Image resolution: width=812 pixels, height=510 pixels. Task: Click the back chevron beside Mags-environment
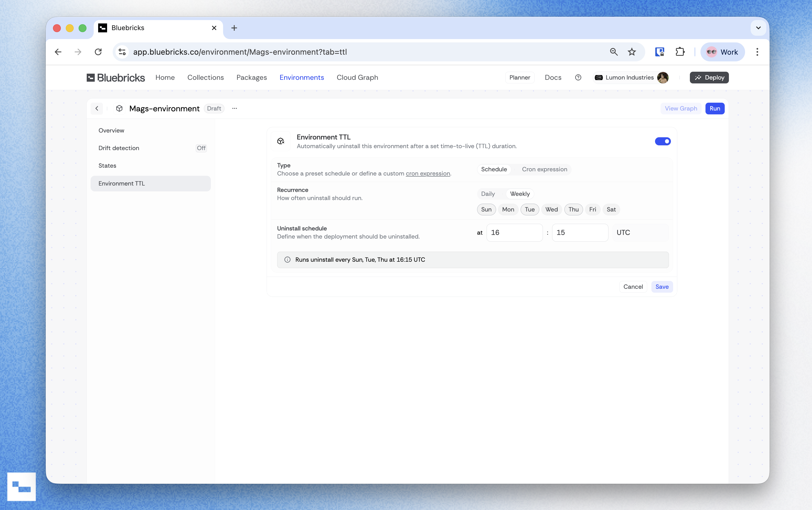point(97,108)
